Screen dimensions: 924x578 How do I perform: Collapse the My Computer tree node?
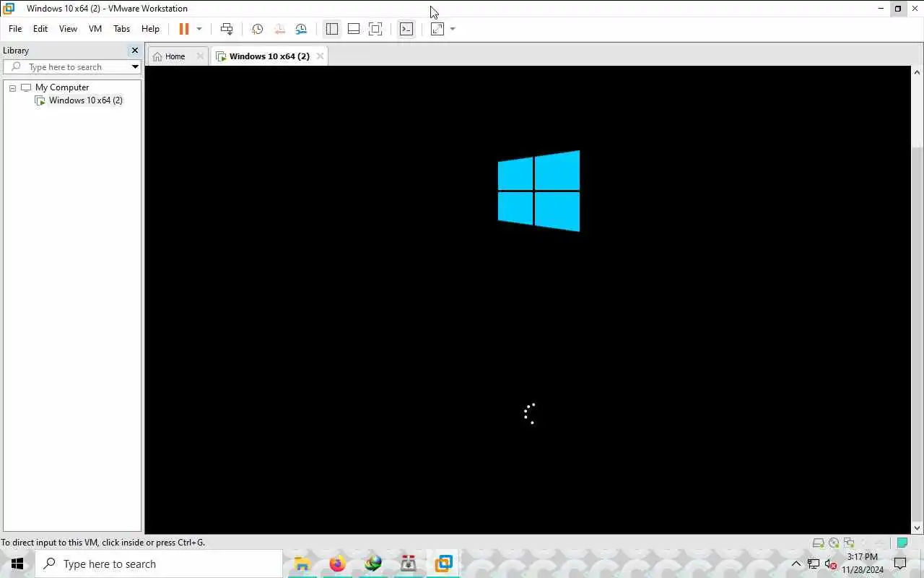(12, 87)
